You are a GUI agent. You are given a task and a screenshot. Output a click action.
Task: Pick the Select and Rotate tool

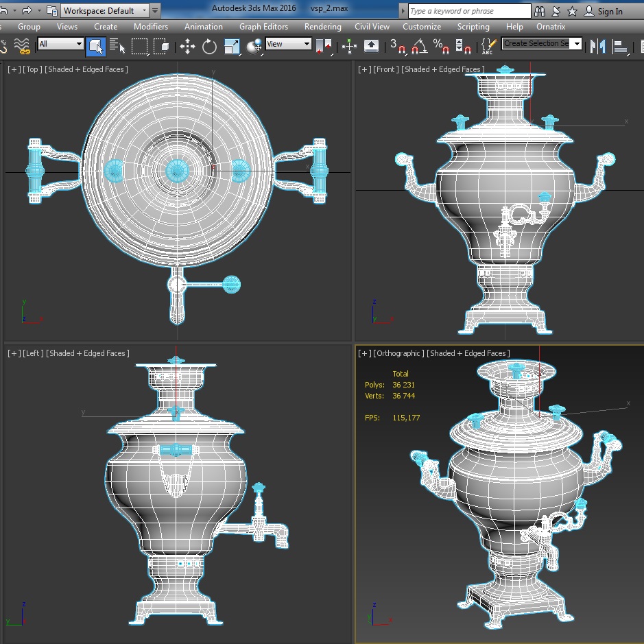tap(210, 46)
